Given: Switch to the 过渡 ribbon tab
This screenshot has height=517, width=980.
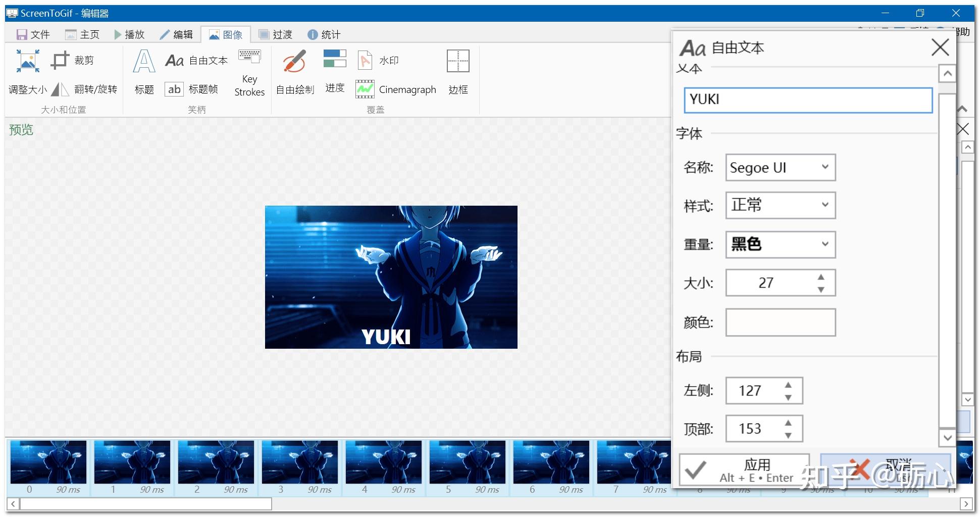Looking at the screenshot, I should 275,34.
